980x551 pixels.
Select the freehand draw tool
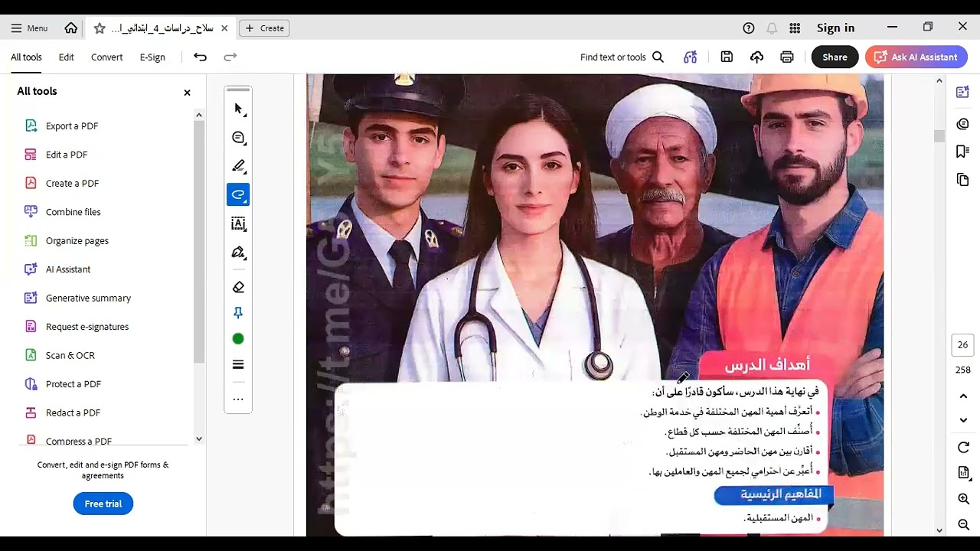click(238, 195)
